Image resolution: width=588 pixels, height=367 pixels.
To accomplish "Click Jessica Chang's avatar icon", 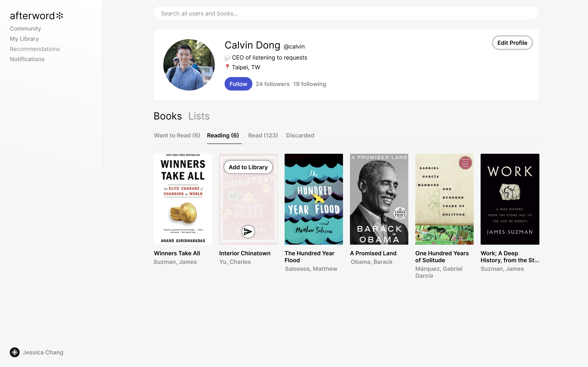I will (15, 352).
